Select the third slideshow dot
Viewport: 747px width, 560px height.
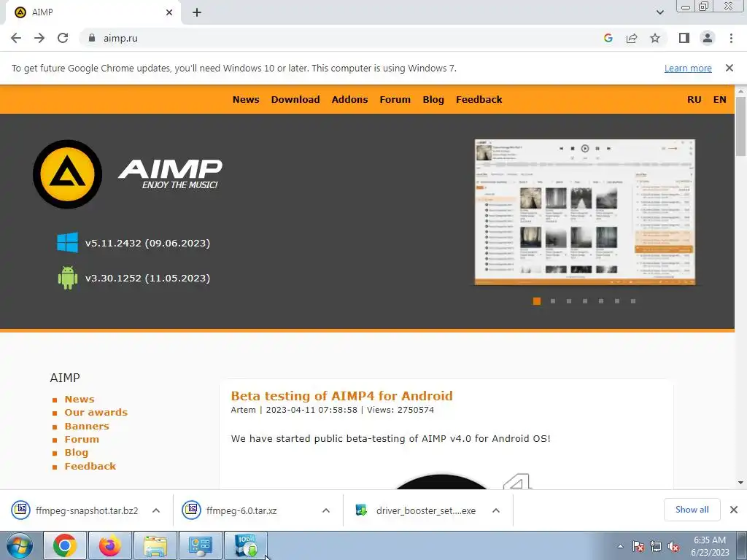coord(569,301)
